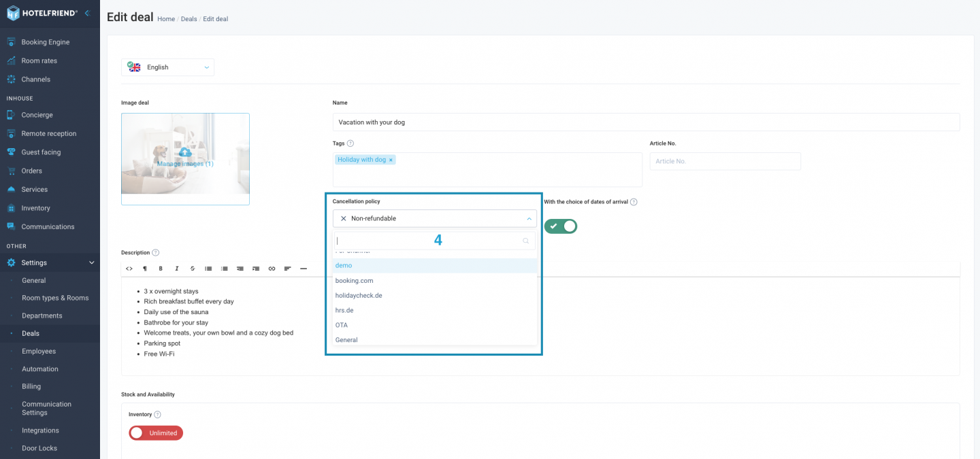The height and width of the screenshot is (459, 980).
Task: Click the outdent icon in editor
Action: click(240, 269)
